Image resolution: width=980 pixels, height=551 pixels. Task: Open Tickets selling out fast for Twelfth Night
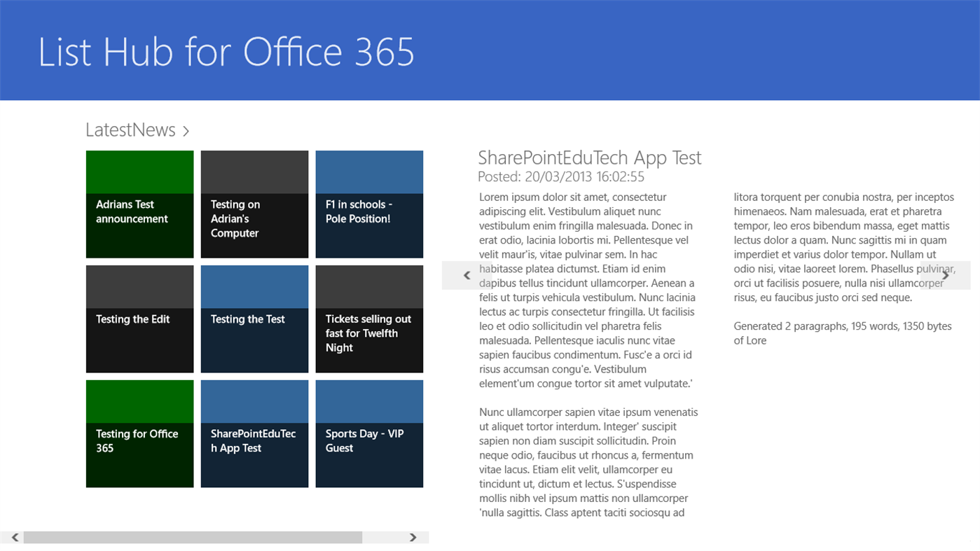coord(369,319)
